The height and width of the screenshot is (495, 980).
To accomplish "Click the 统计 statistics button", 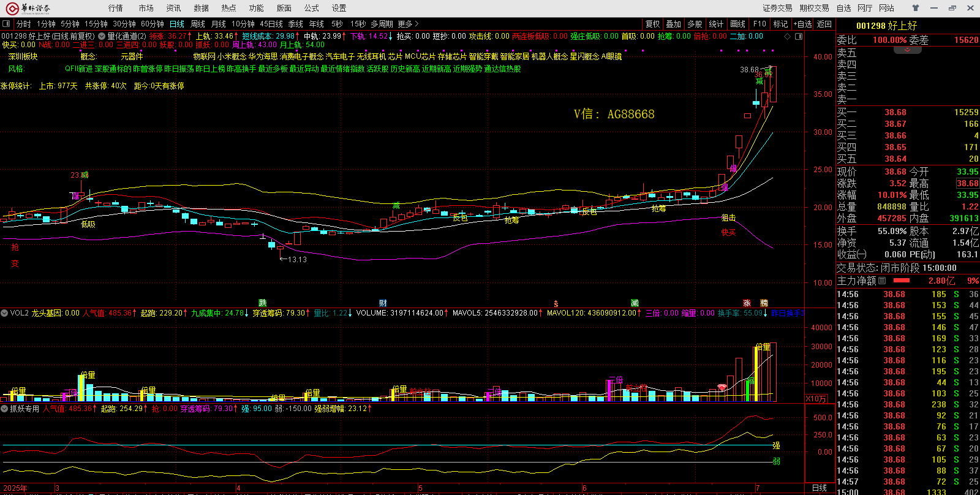I will point(716,24).
